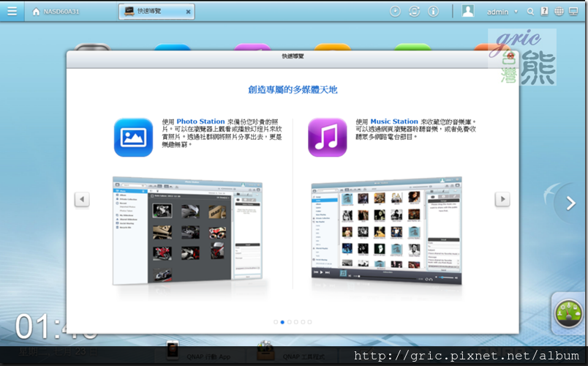Open desktop preferences monitor icon
This screenshot has height=366, width=588.
click(x=573, y=12)
